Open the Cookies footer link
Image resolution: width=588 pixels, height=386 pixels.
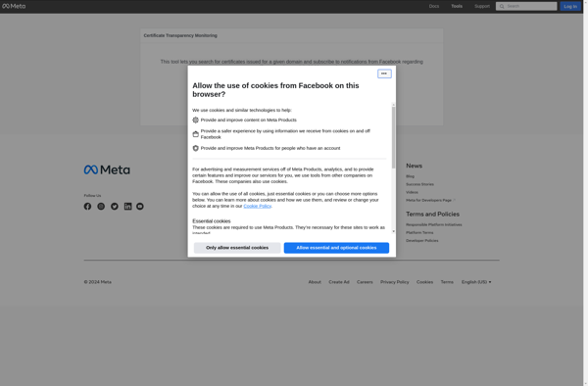point(424,282)
